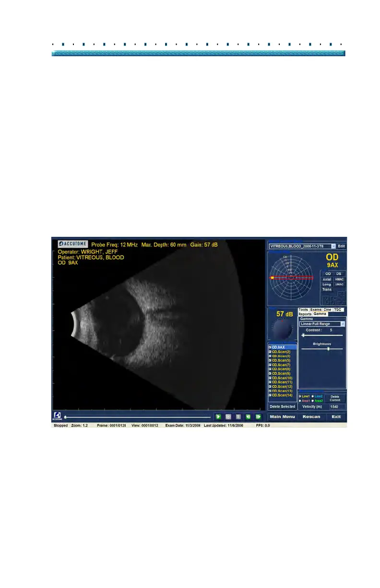This screenshot has height=588, width=380.
Task: Click the Accutome logo icon at bottom left
Action: [x=57, y=416]
